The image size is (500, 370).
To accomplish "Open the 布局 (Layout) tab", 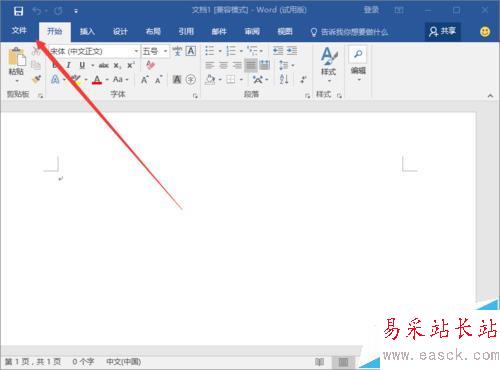I will coord(153,32).
